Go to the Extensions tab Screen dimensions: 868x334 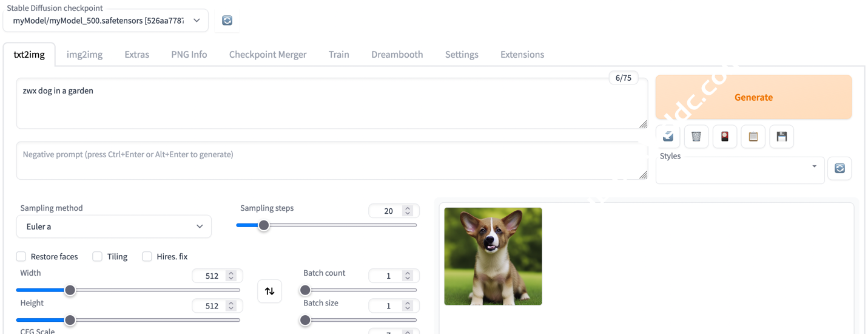pyautogui.click(x=522, y=55)
